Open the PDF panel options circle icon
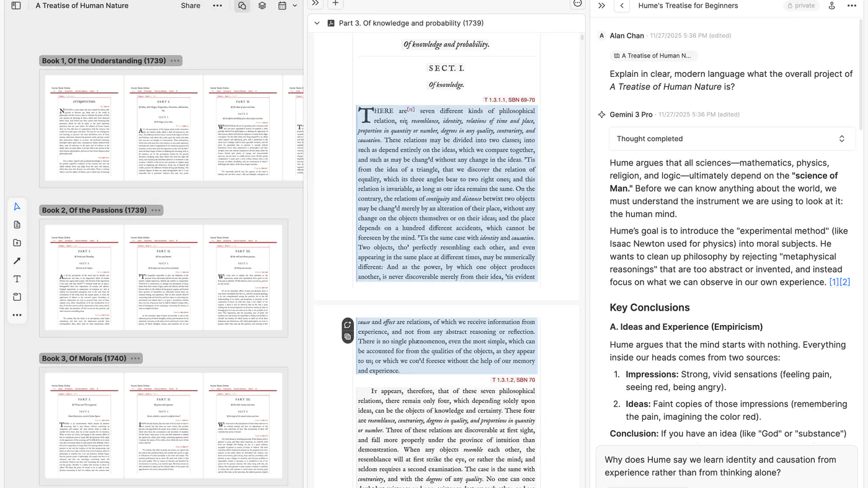The image size is (868, 488). click(577, 3)
